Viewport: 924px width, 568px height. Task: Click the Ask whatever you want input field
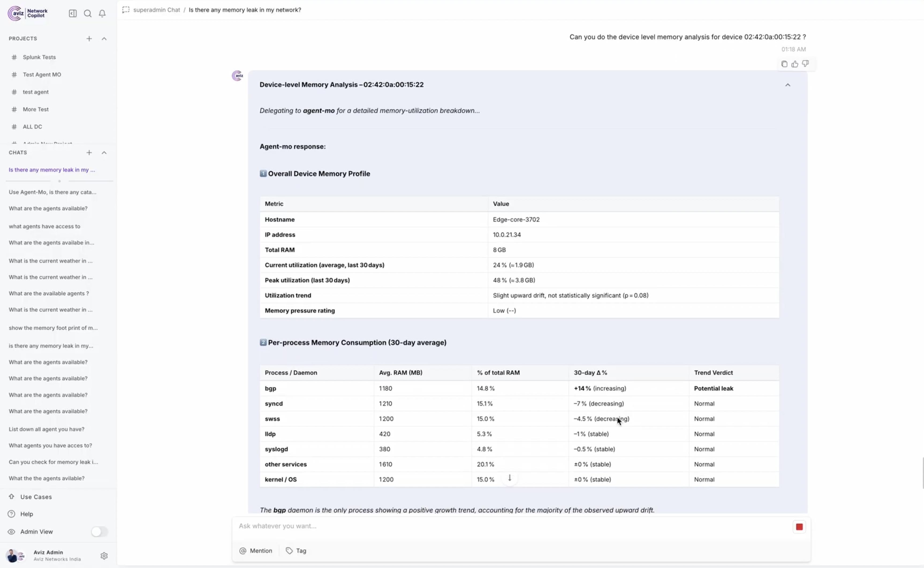coord(451,526)
